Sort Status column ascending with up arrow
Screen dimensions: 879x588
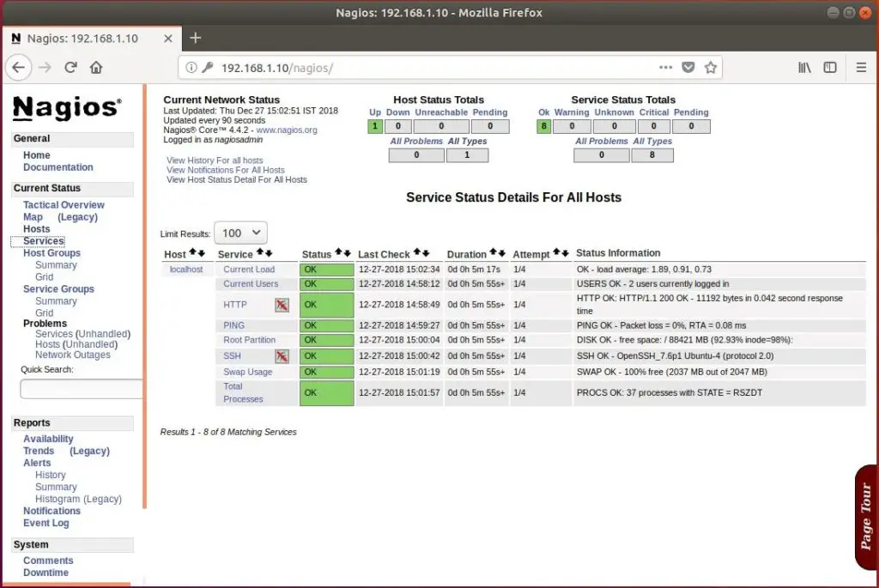click(x=338, y=253)
